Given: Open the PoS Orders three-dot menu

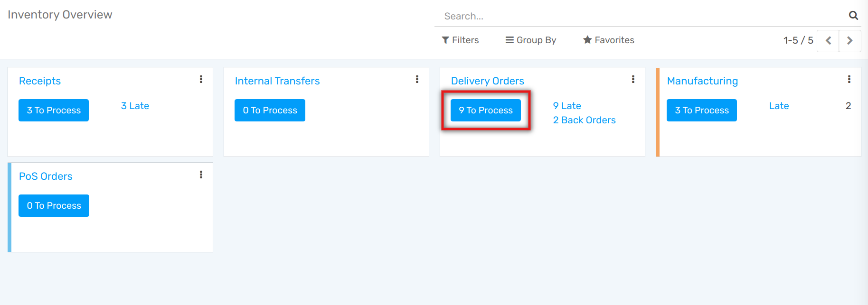Looking at the screenshot, I should point(201,175).
